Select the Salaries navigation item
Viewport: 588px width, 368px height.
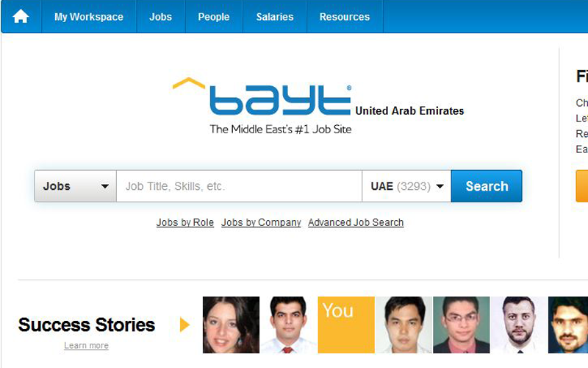click(275, 17)
